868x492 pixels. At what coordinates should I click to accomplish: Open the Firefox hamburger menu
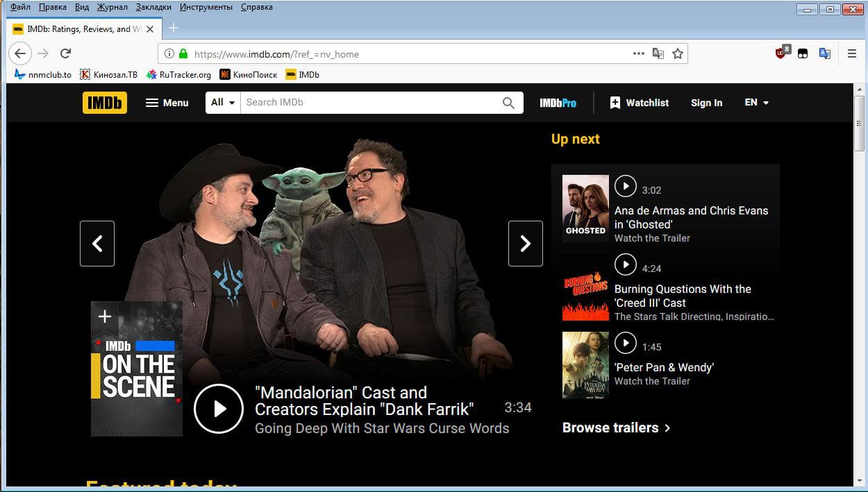pyautogui.click(x=852, y=53)
